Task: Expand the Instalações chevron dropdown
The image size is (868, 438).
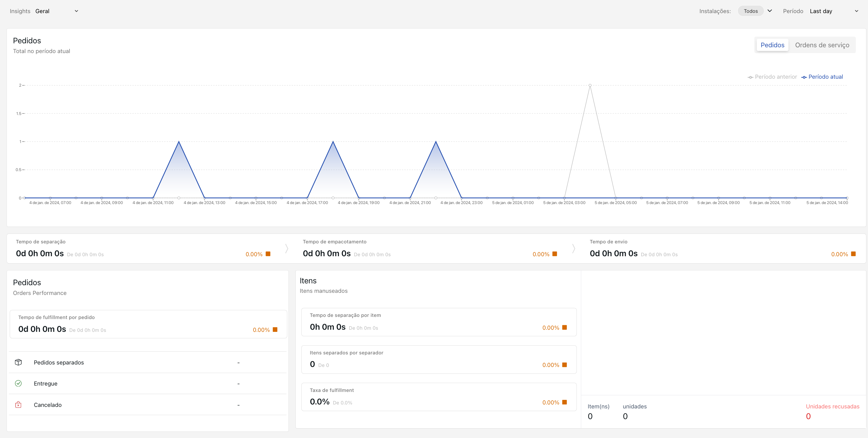Action: click(x=770, y=11)
